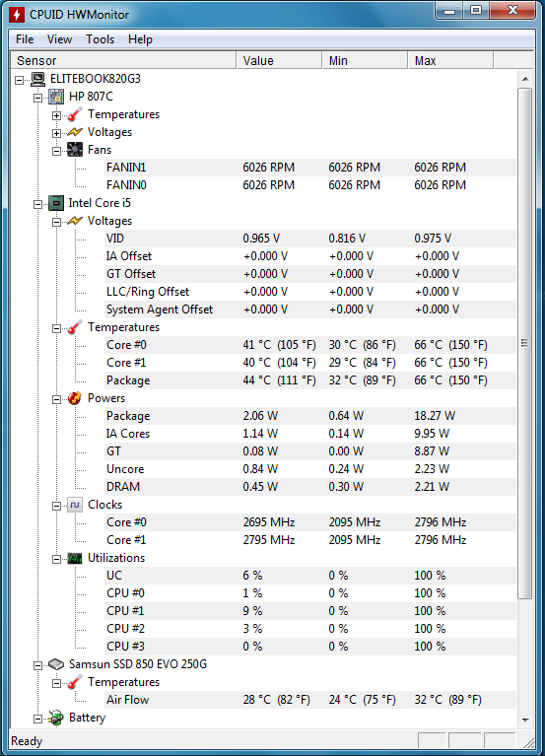The height and width of the screenshot is (756, 545).
Task: Collapse the Utilizations section
Action: [57, 559]
